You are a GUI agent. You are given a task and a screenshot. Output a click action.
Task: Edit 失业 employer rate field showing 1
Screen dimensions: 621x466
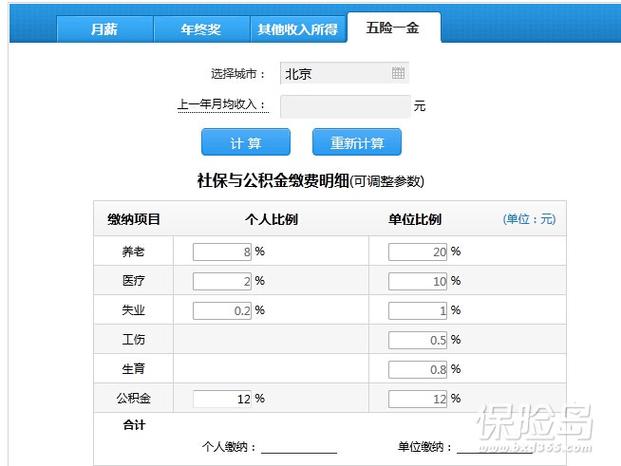point(417,310)
